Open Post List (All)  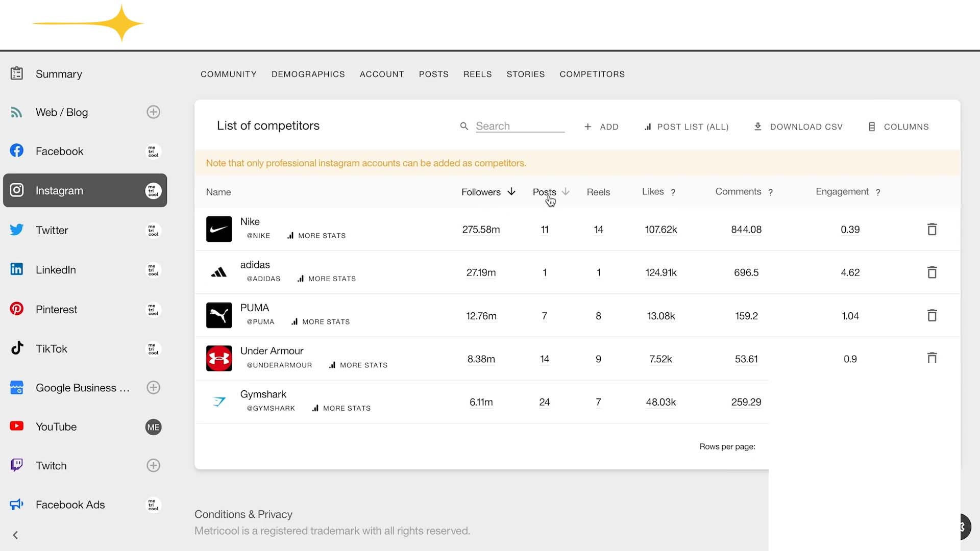click(687, 127)
